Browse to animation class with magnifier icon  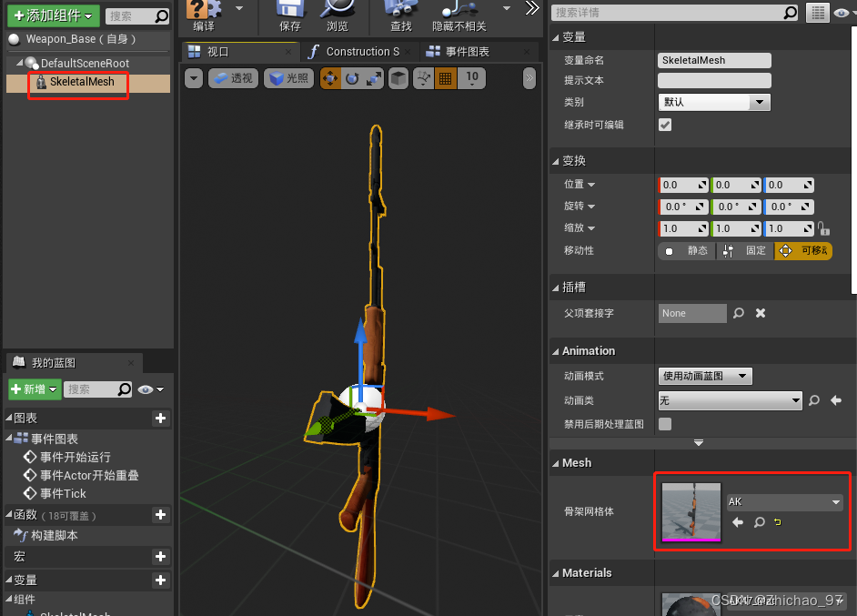coord(814,400)
